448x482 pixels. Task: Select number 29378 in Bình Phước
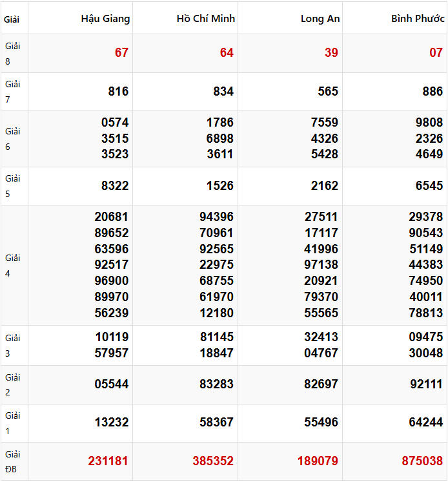click(x=426, y=216)
